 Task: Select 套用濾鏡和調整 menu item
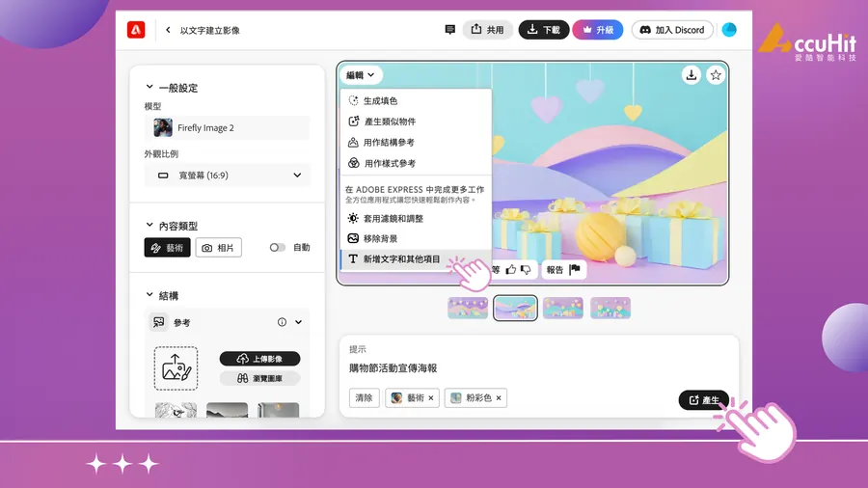(x=416, y=218)
